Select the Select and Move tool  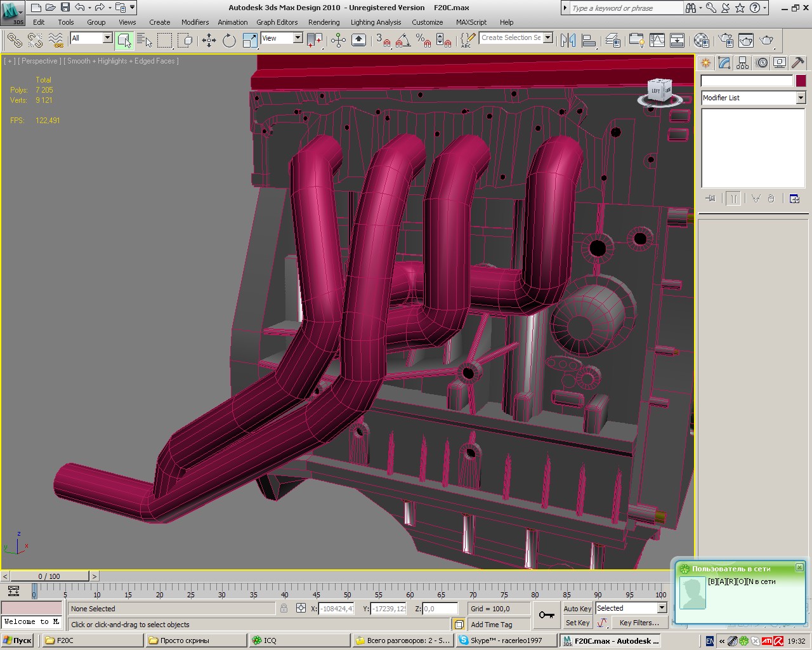(209, 41)
